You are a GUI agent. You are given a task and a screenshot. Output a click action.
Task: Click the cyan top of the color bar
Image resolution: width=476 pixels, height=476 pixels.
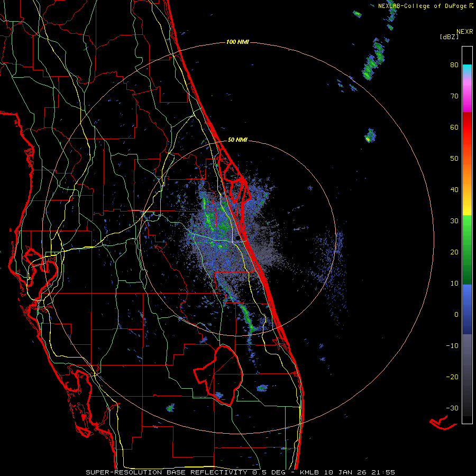point(467,70)
